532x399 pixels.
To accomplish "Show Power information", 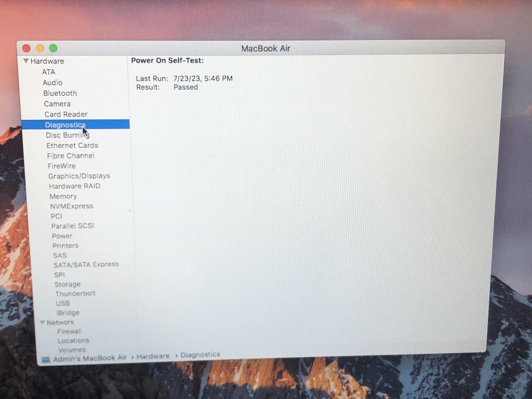I will click(x=62, y=236).
